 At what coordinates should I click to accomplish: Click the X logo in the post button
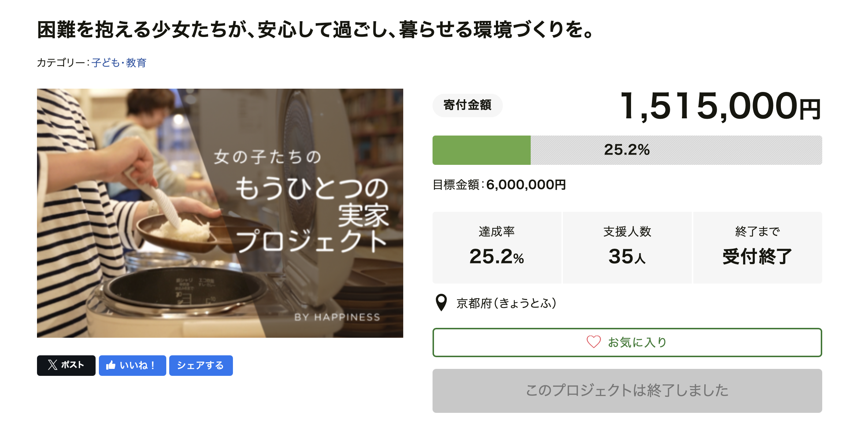[53, 365]
